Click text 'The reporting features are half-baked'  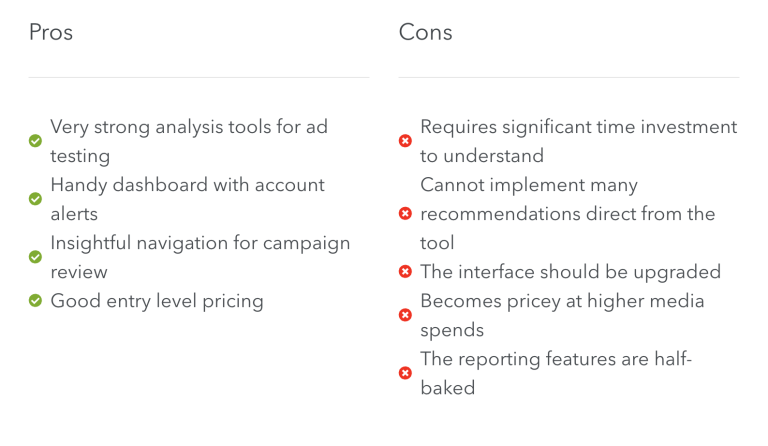[x=556, y=373]
